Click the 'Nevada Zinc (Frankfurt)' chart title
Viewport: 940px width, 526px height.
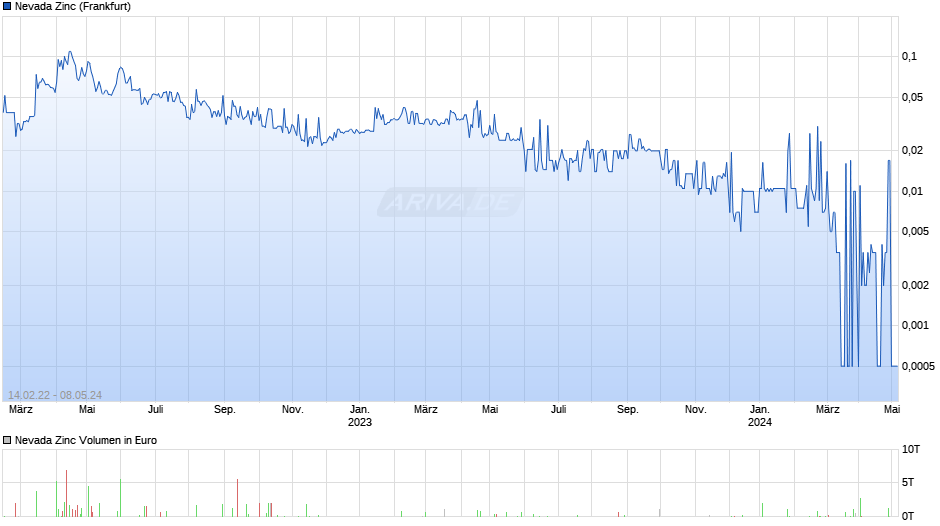point(73,7)
